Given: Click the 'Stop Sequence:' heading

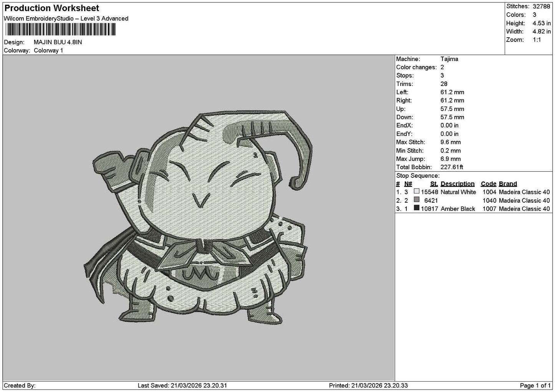Looking at the screenshot, I should click(418, 176).
